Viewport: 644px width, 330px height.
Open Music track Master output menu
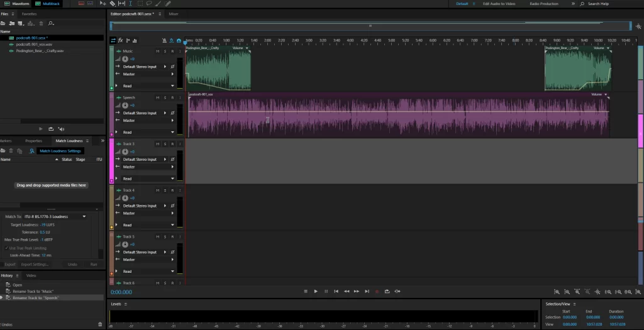(x=148, y=74)
